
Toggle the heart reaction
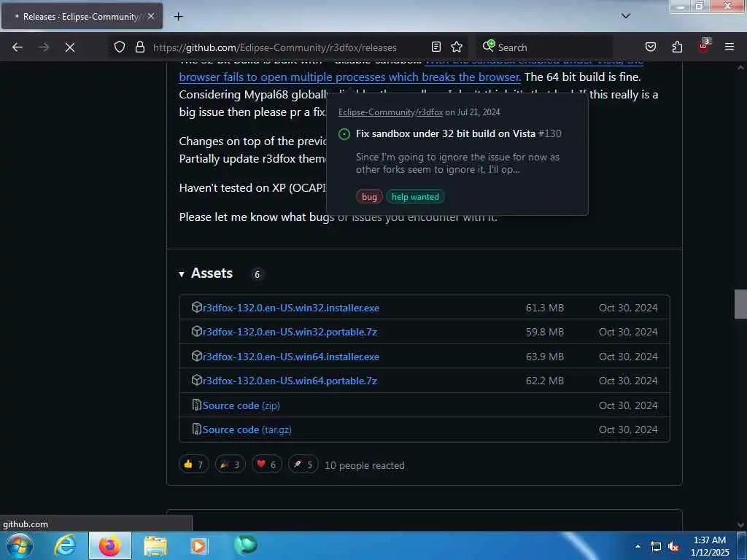tap(267, 464)
